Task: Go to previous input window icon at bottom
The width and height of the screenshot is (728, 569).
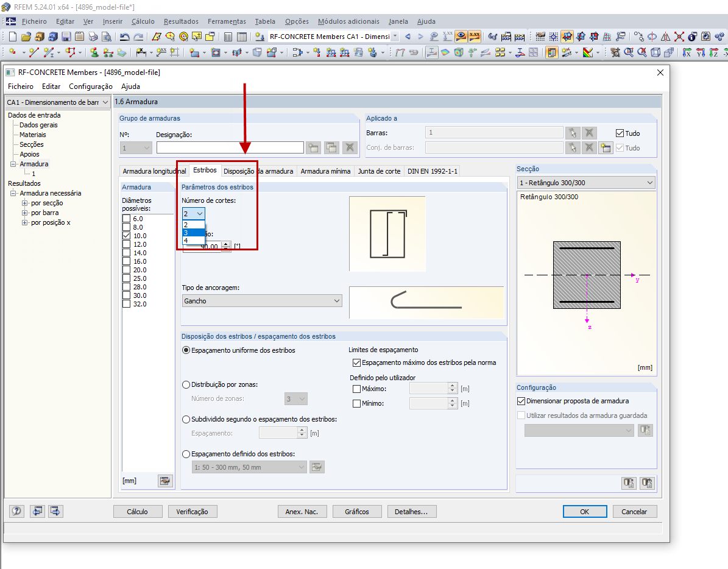Action: point(37,511)
